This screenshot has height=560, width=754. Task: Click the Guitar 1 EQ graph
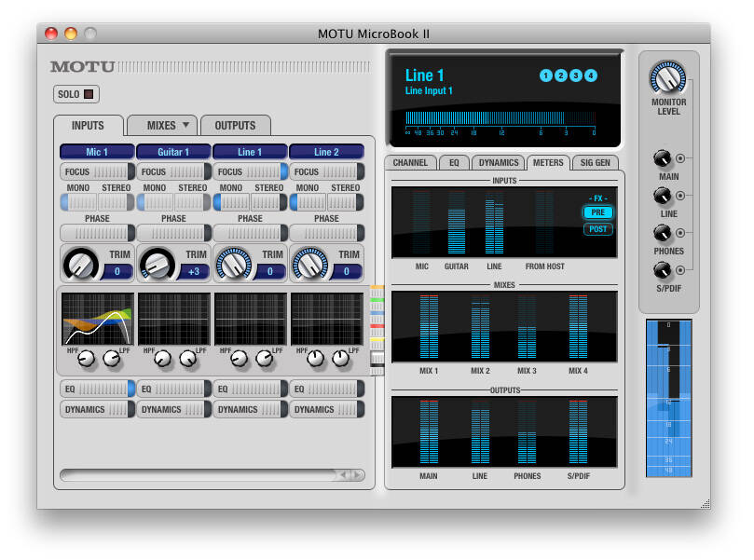(174, 319)
